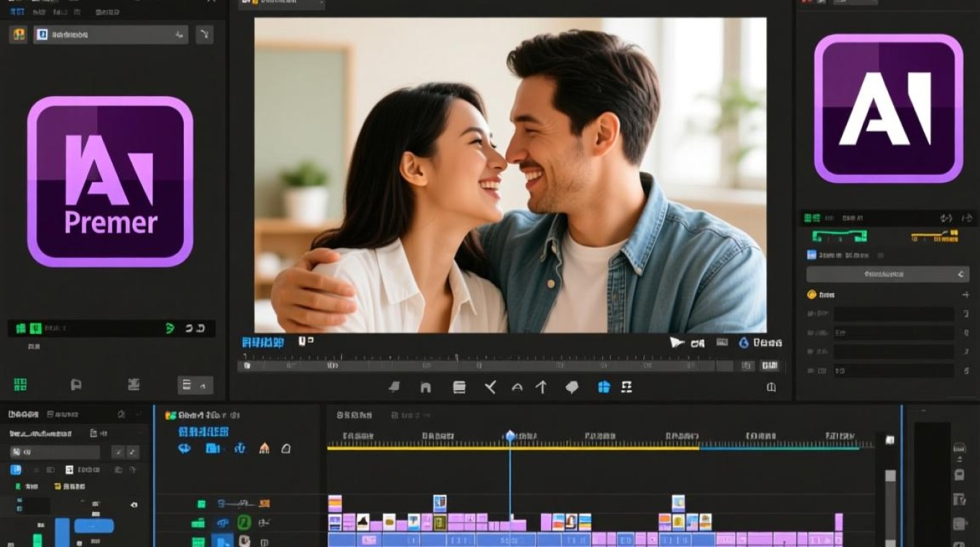The height and width of the screenshot is (547, 980).
Task: Expand the section with the yellow circle icon
Action: click(x=821, y=295)
